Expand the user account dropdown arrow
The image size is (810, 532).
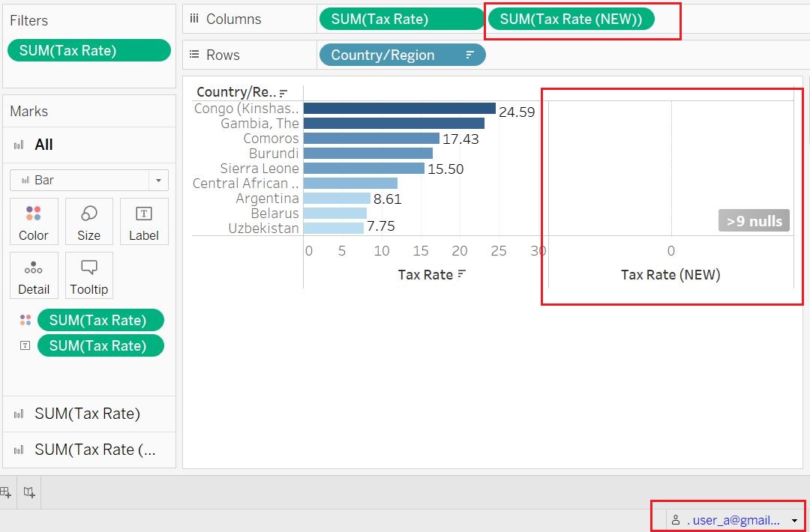click(793, 519)
